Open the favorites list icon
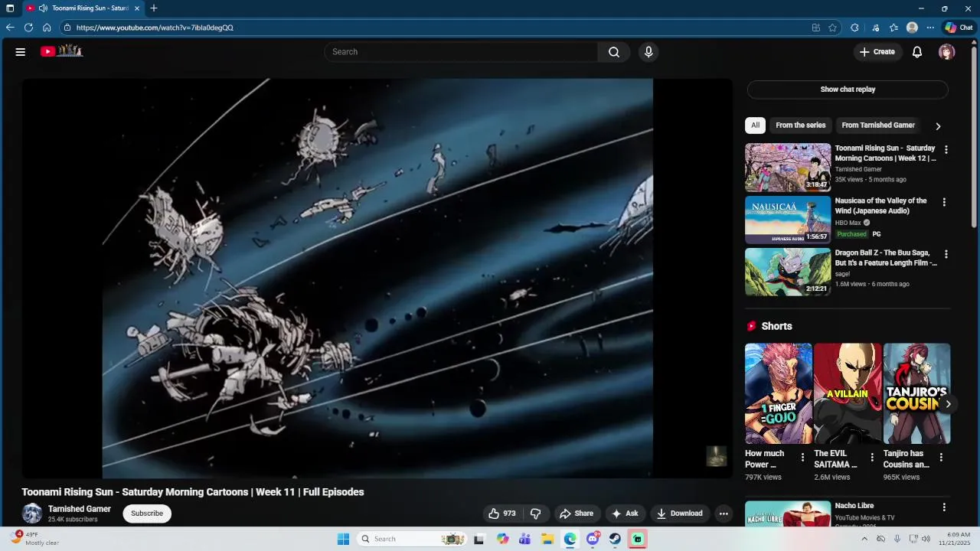This screenshot has width=980, height=551. pyautogui.click(x=893, y=28)
